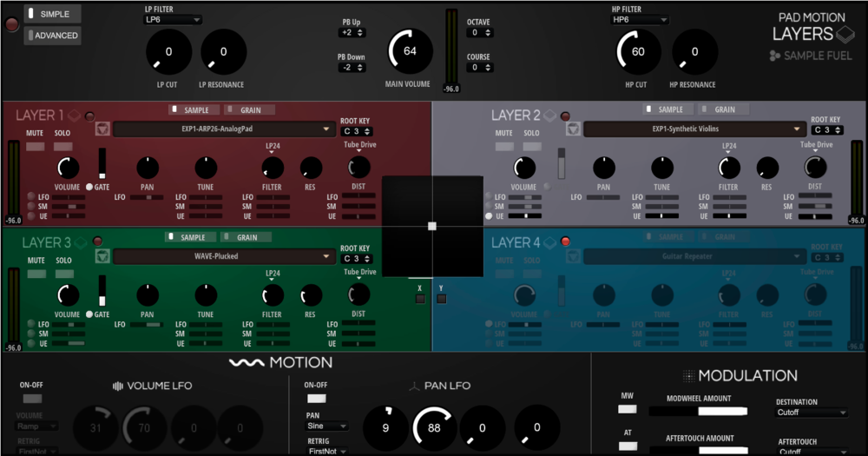The height and width of the screenshot is (456, 868).
Task: Toggle the AT aftertouch switch
Action: click(628, 446)
